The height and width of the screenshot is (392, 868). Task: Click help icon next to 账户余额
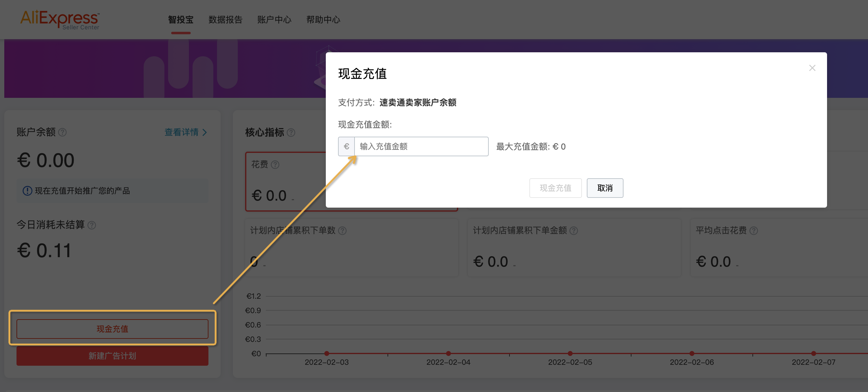point(62,132)
